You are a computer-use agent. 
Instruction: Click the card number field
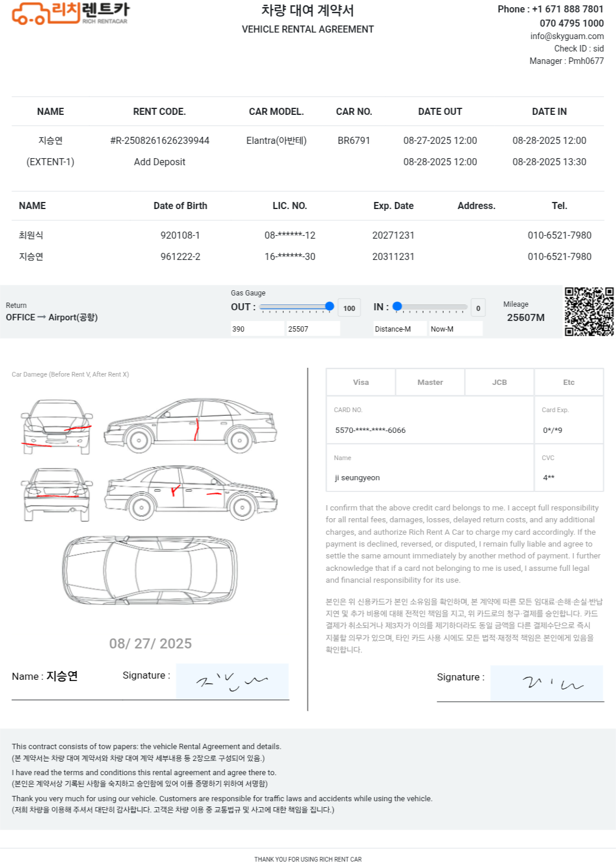tap(430, 430)
